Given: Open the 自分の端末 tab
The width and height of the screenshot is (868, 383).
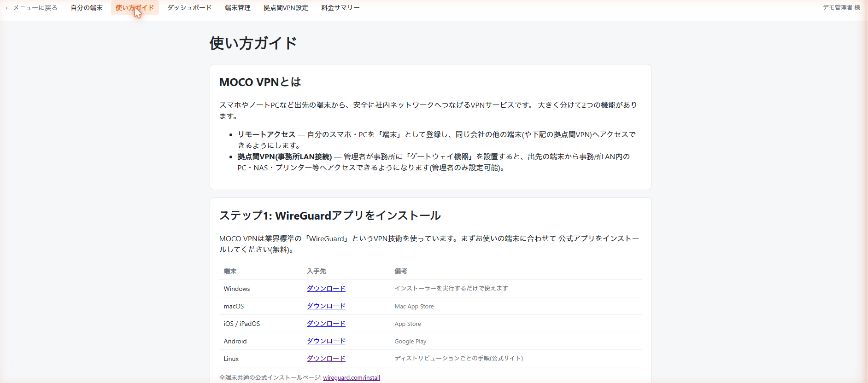Looking at the screenshot, I should point(87,8).
